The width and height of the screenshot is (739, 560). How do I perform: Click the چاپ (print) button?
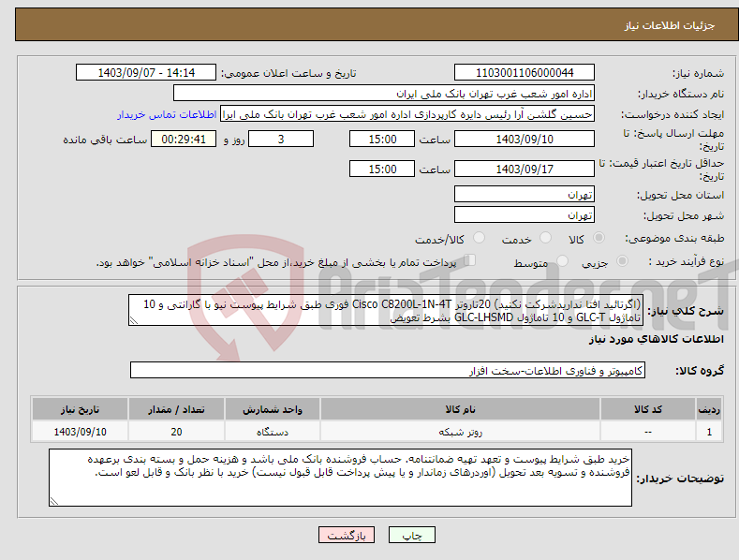point(412,535)
